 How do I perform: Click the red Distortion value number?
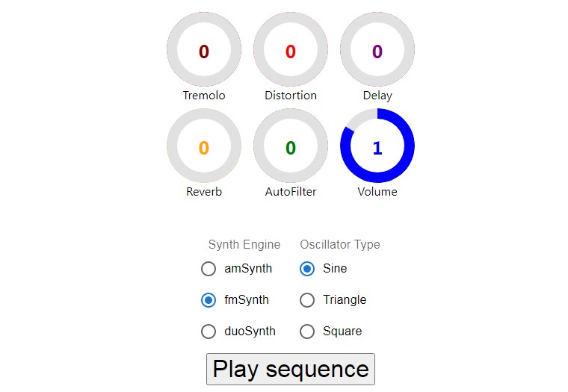pos(291,52)
